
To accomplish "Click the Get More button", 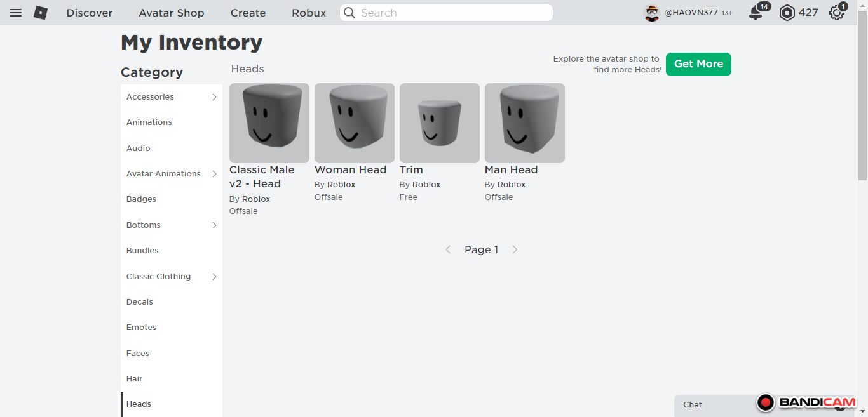I will coord(698,64).
